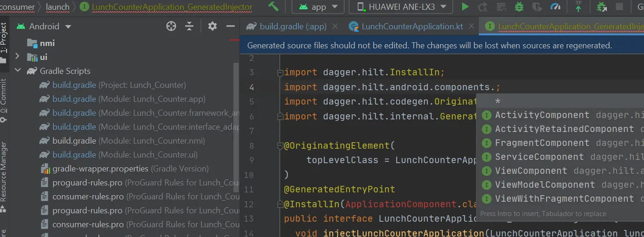The height and width of the screenshot is (237, 644).
Task: Open build.gradle (Module: Lunch_Counter.framework)
Action: (139, 113)
